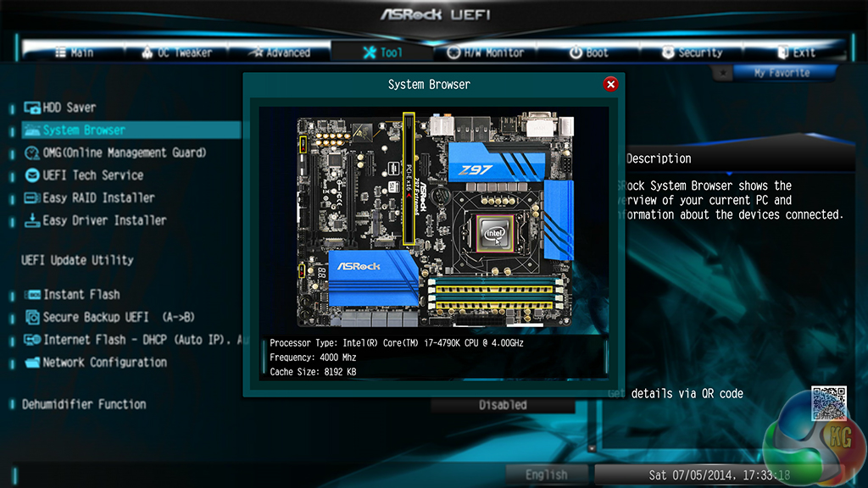Image resolution: width=868 pixels, height=488 pixels.
Task: Click the HDD Saver icon
Action: click(x=32, y=108)
